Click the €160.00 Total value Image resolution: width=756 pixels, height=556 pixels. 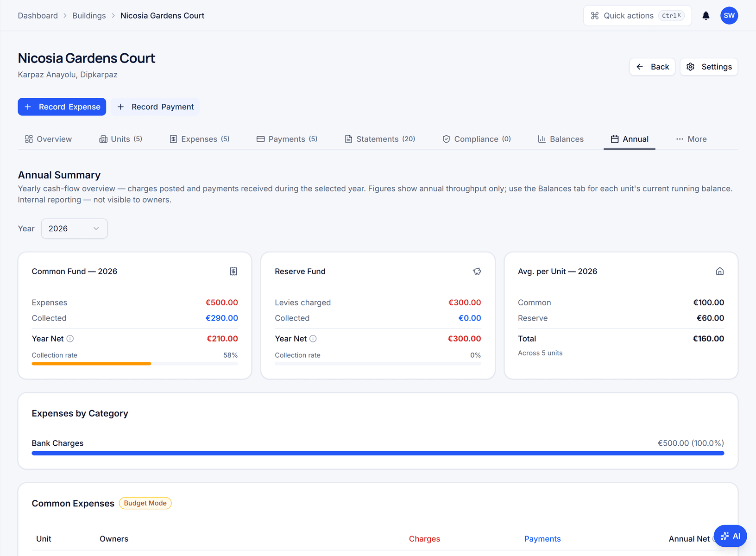tap(708, 339)
